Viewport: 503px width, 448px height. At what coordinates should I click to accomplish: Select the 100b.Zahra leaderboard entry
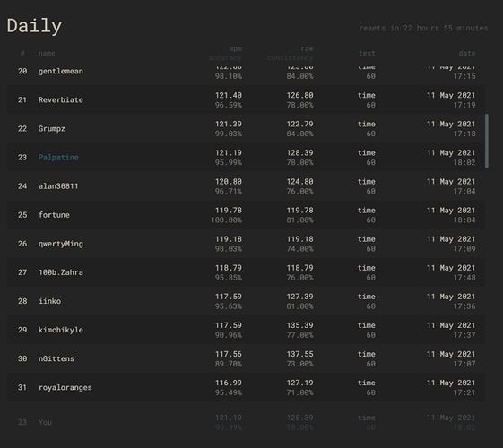point(246,272)
